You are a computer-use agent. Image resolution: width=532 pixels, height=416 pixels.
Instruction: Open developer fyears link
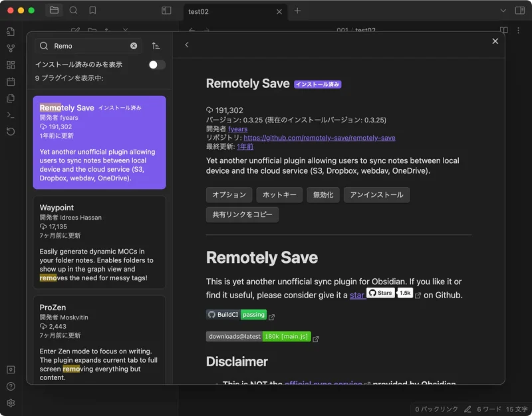(237, 129)
